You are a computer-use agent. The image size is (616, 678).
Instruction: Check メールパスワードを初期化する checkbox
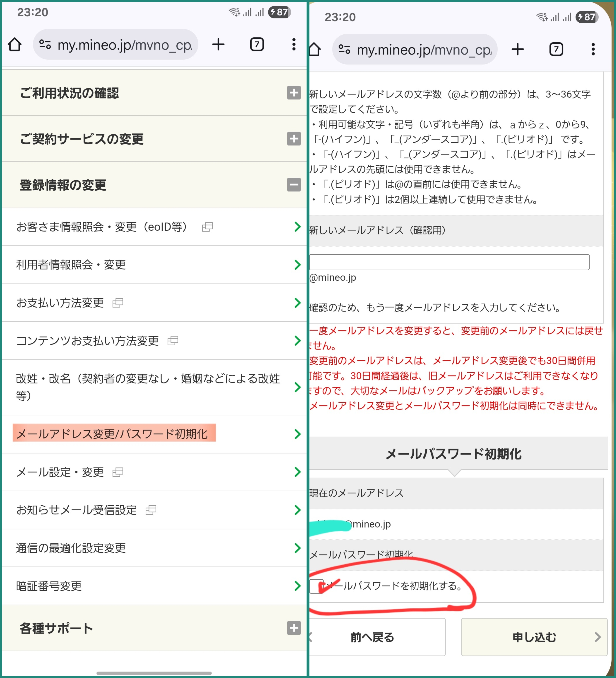point(316,586)
